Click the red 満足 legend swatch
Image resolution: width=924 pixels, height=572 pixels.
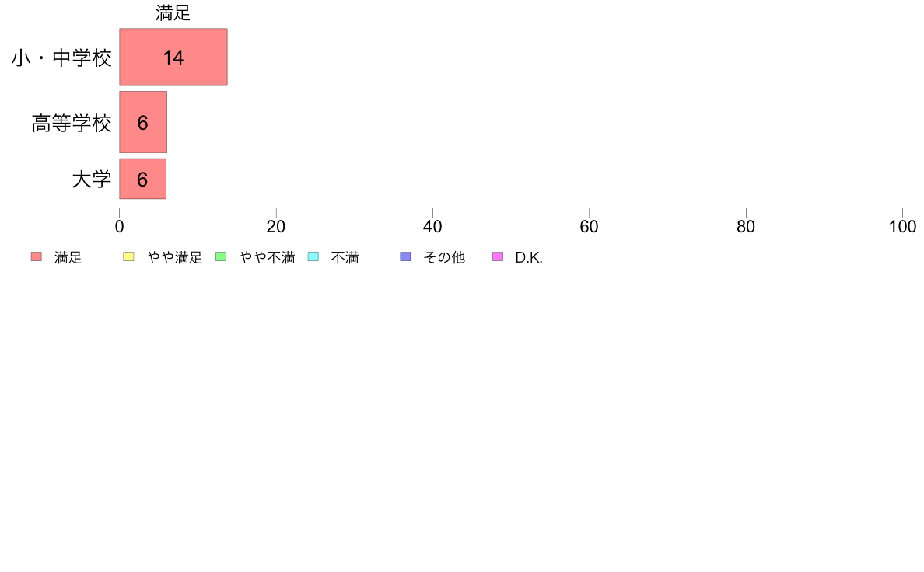click(x=37, y=256)
